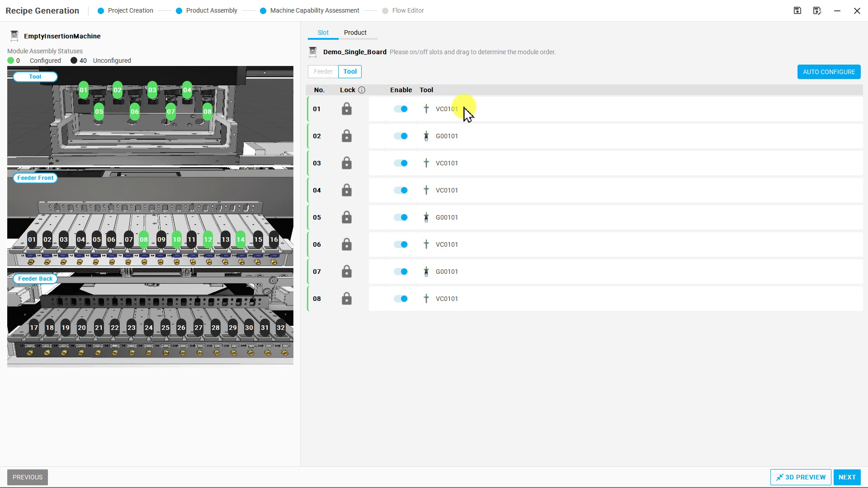
Task: Disable the enable switch for tool 07
Action: pos(401,272)
